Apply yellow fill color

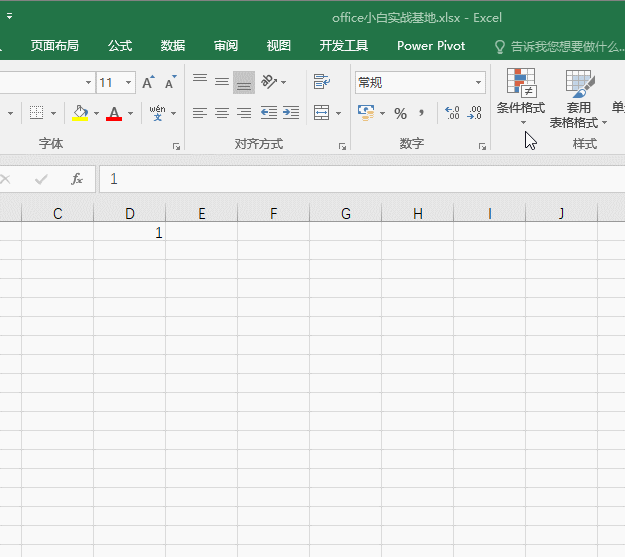pyautogui.click(x=80, y=113)
